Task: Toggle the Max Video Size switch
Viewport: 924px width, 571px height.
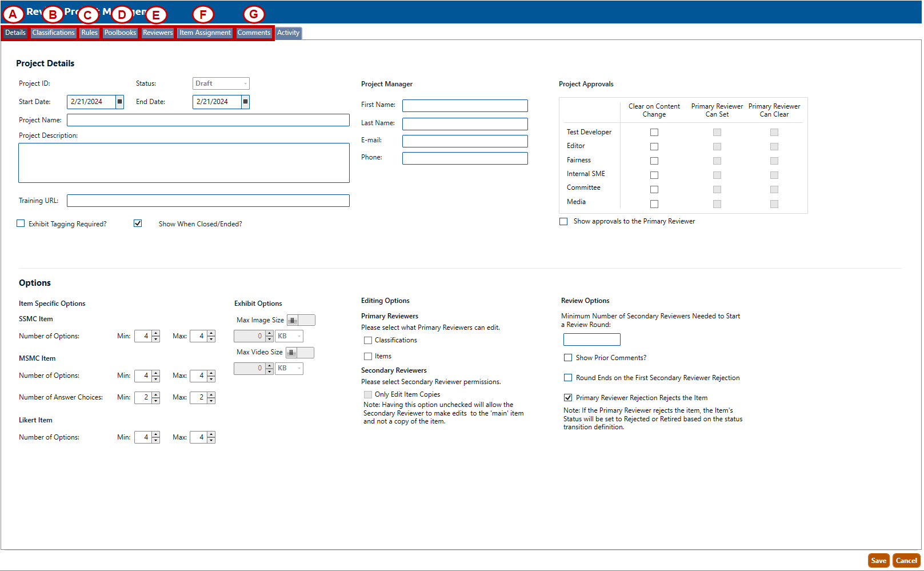Action: point(299,353)
